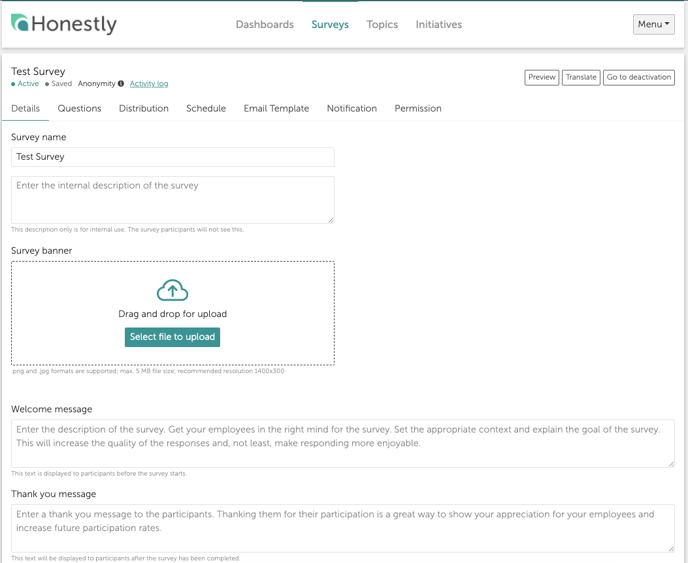
Task: Select the Permission tab
Action: pyautogui.click(x=418, y=108)
